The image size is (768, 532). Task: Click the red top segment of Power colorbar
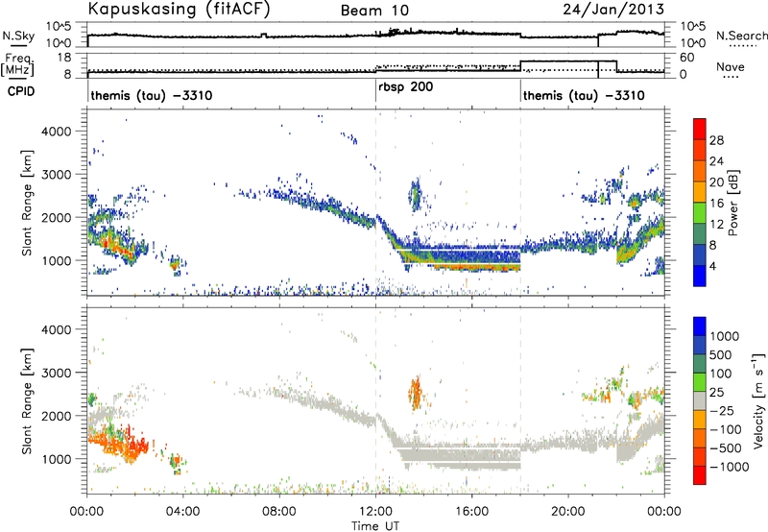(700, 130)
